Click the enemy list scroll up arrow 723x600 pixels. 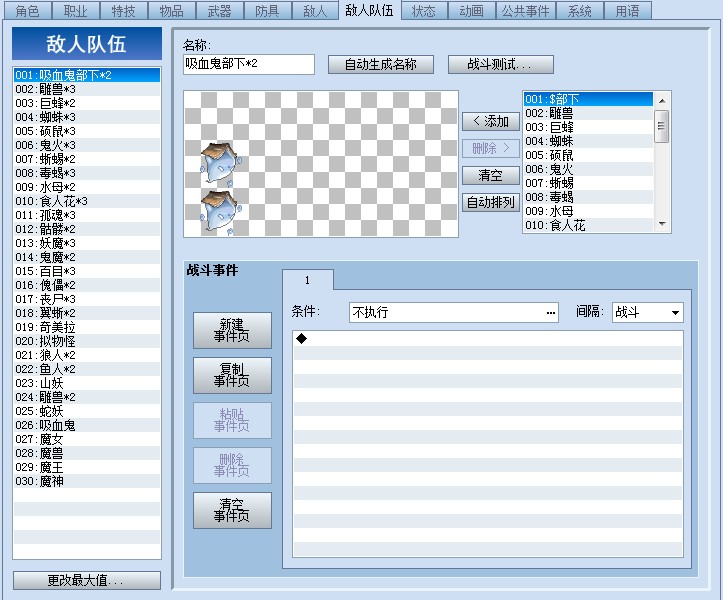coord(662,101)
